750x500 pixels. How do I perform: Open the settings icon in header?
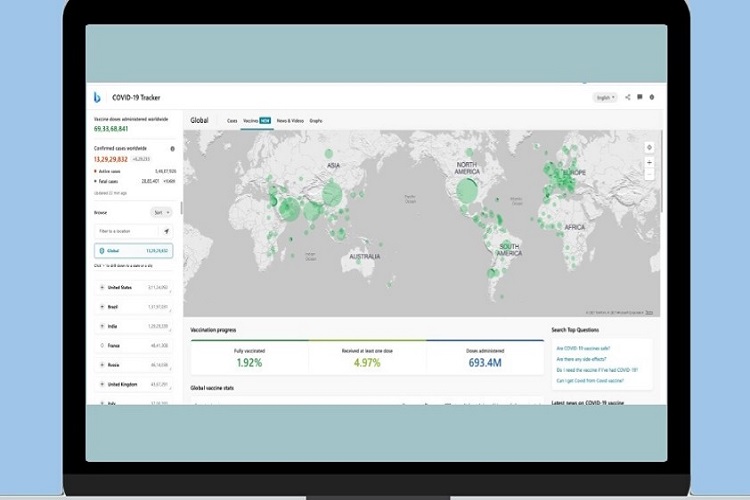[651, 97]
